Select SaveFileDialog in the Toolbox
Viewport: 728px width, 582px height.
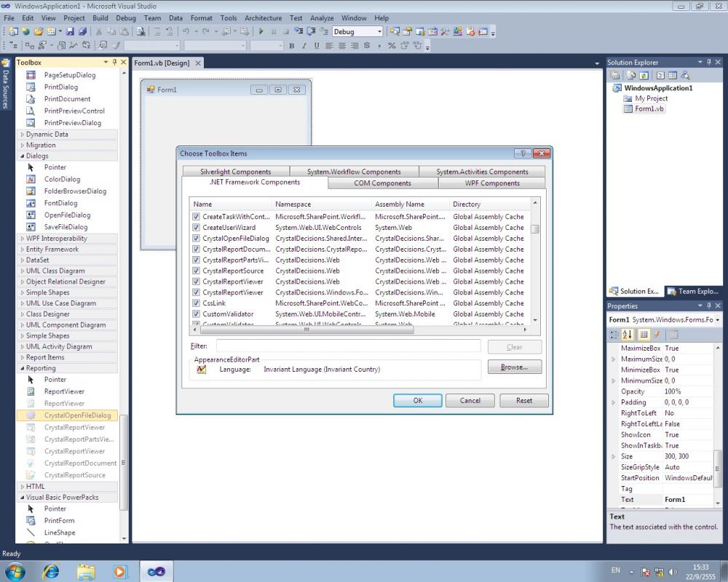(x=67, y=227)
